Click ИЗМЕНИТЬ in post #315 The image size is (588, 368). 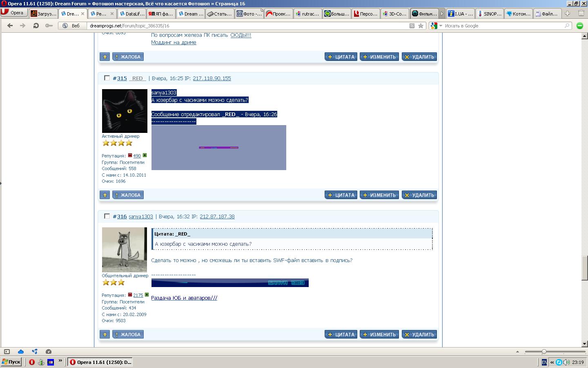tap(379, 195)
